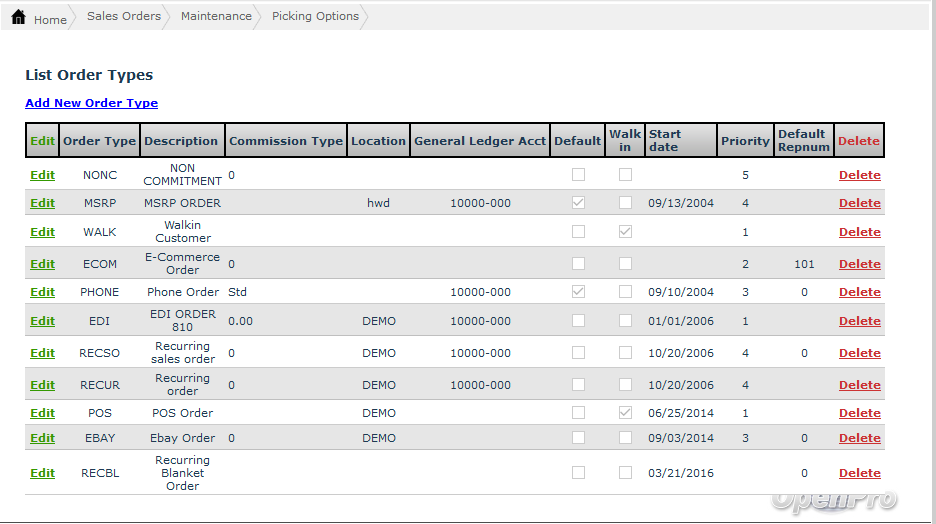Toggle Walk in checkbox for WALK row
This screenshot has width=936, height=524.
coord(625,232)
